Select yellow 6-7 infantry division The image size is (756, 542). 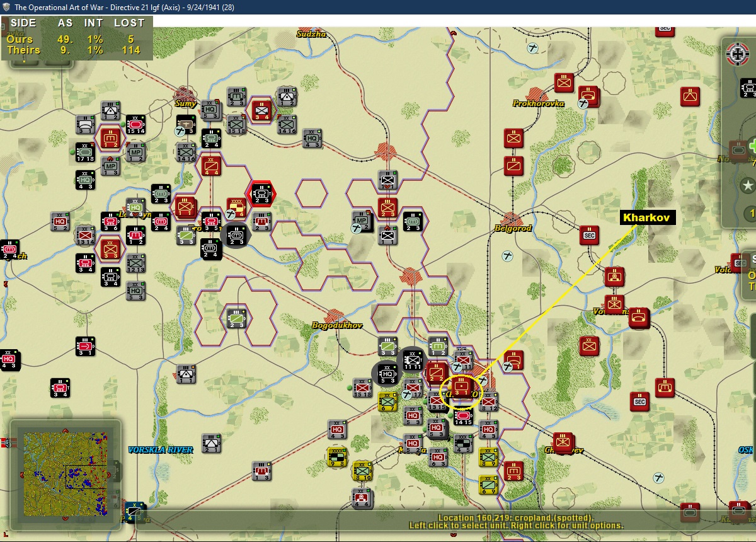(387, 401)
